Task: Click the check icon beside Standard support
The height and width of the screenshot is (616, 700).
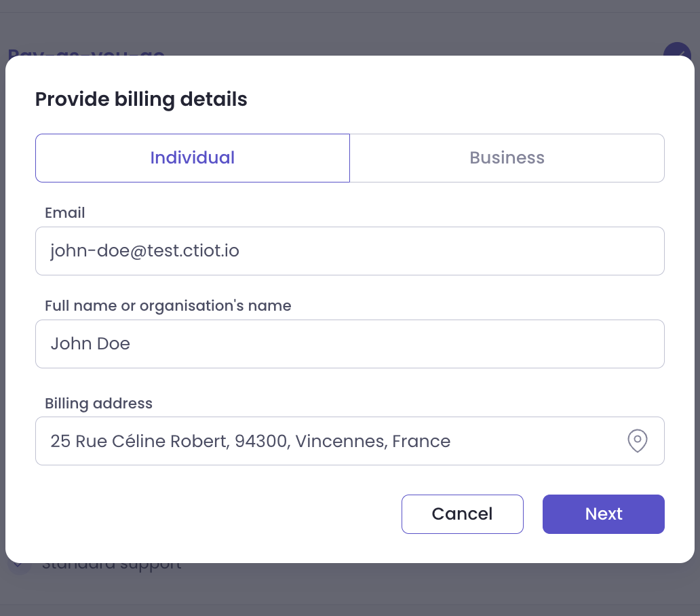Action: click(x=18, y=566)
